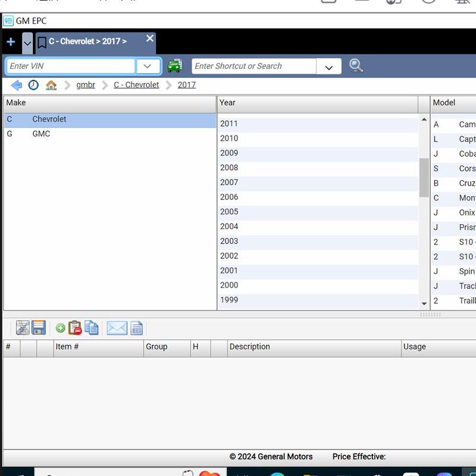This screenshot has height=476, width=476.
Task: Go to home via the house icon
Action: (51, 85)
